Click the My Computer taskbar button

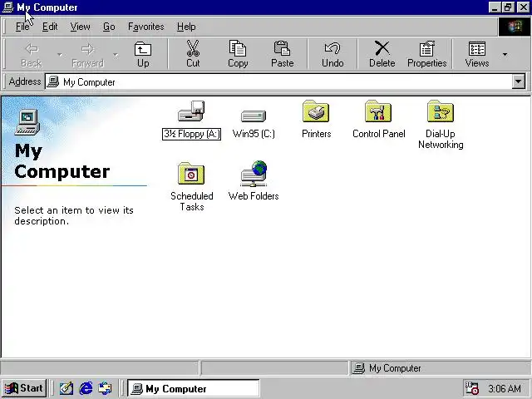click(194, 388)
